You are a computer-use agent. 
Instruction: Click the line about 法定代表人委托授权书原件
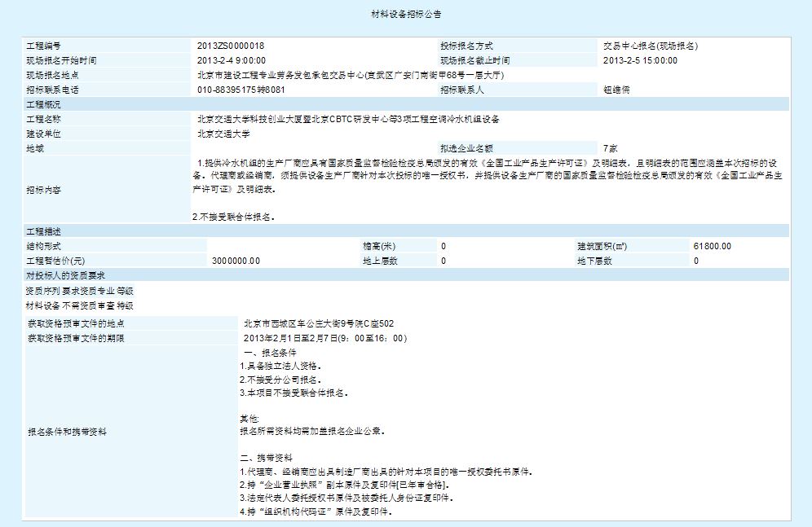(x=347, y=498)
